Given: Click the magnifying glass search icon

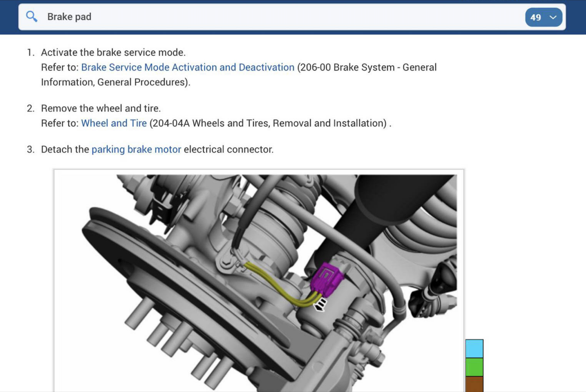Looking at the screenshot, I should coord(31,17).
